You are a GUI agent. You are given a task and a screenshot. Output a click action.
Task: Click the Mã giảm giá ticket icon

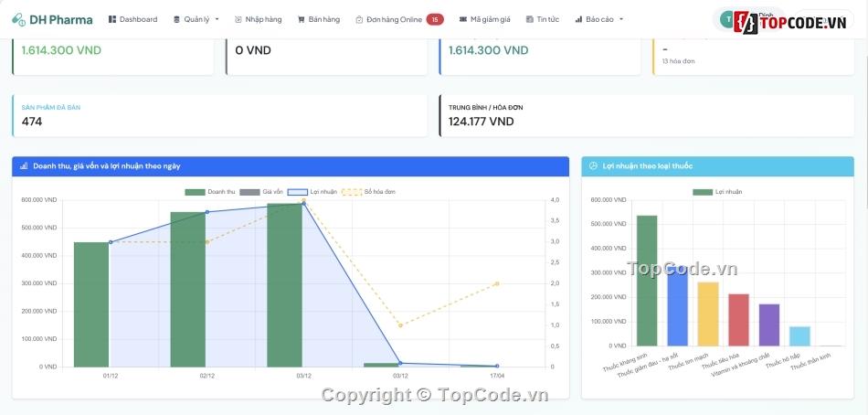pyautogui.click(x=463, y=19)
